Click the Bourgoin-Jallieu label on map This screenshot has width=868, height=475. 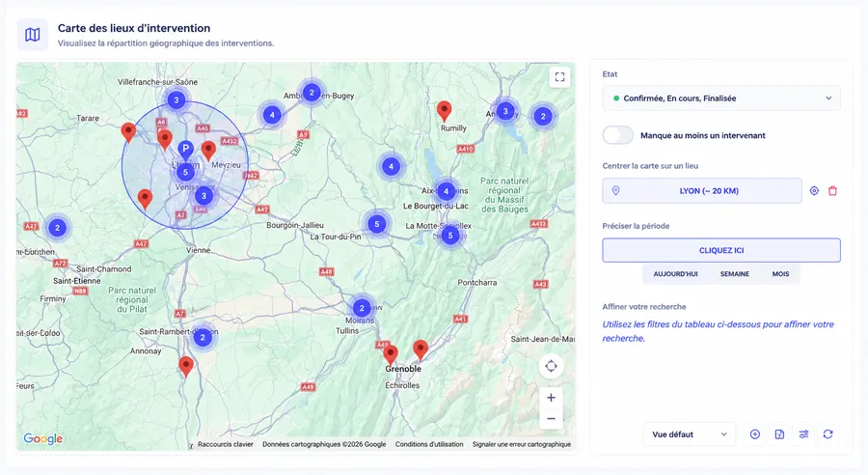[295, 225]
